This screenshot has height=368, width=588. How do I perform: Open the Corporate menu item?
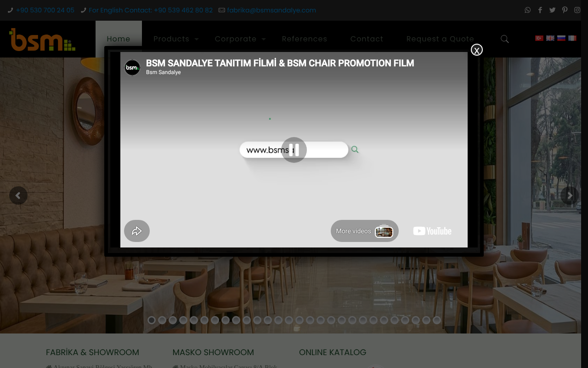coord(236,39)
